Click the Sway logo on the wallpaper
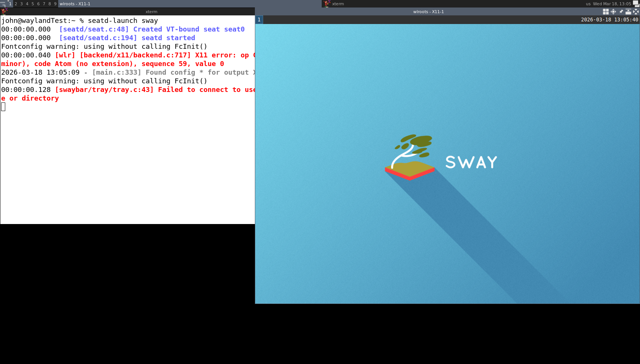This screenshot has width=640, height=364. tap(441, 158)
